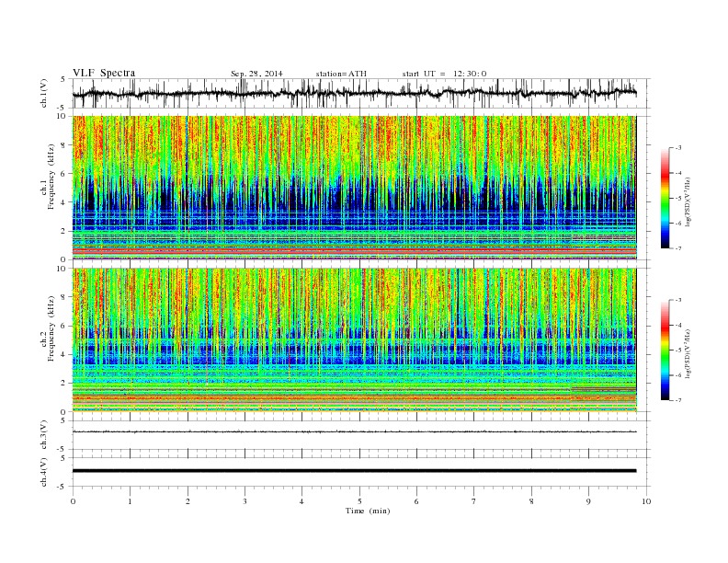The width and height of the screenshot is (728, 563).
Task: Click the ch.2 colorbar "log(PSD)(V²/Hz)" label
Action: [x=688, y=353]
